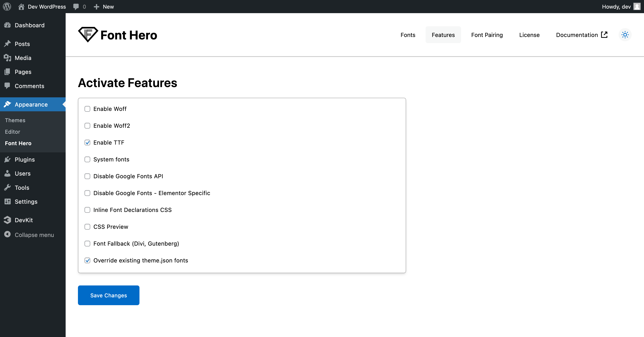The image size is (644, 337).
Task: Click the Appearance paintbrush icon
Action: (8, 104)
